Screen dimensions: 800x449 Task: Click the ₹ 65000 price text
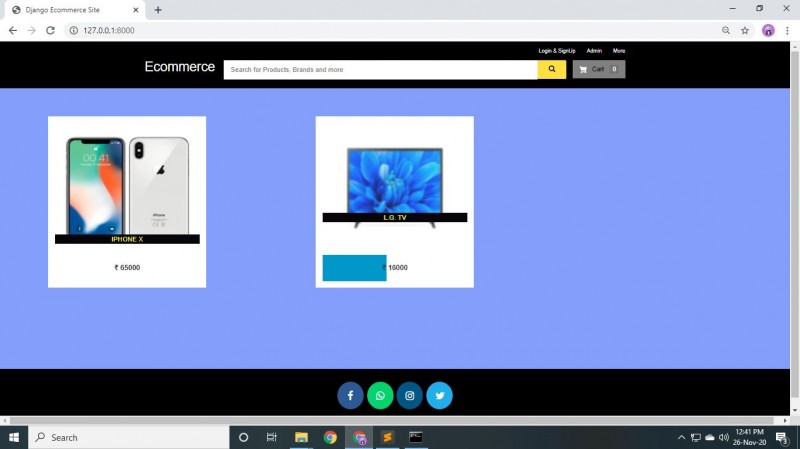pyautogui.click(x=127, y=267)
